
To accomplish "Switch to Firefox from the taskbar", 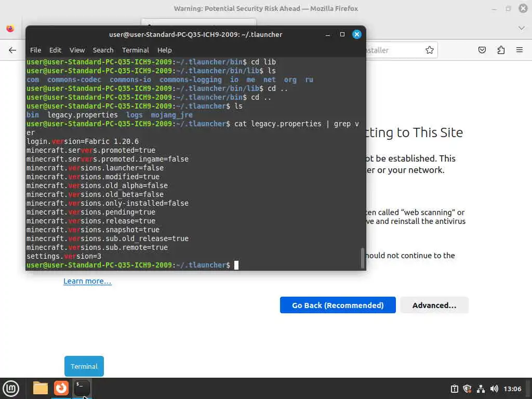I will click(x=61, y=388).
